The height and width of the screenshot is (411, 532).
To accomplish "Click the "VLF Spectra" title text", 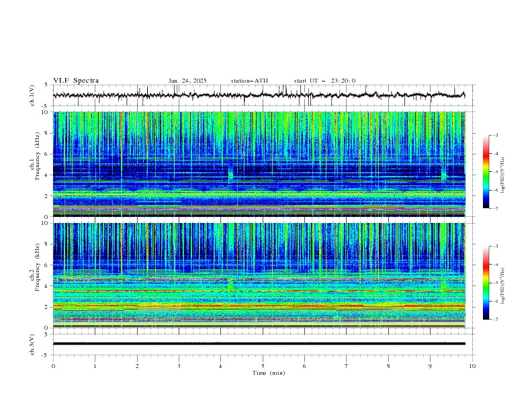I will click(76, 81).
